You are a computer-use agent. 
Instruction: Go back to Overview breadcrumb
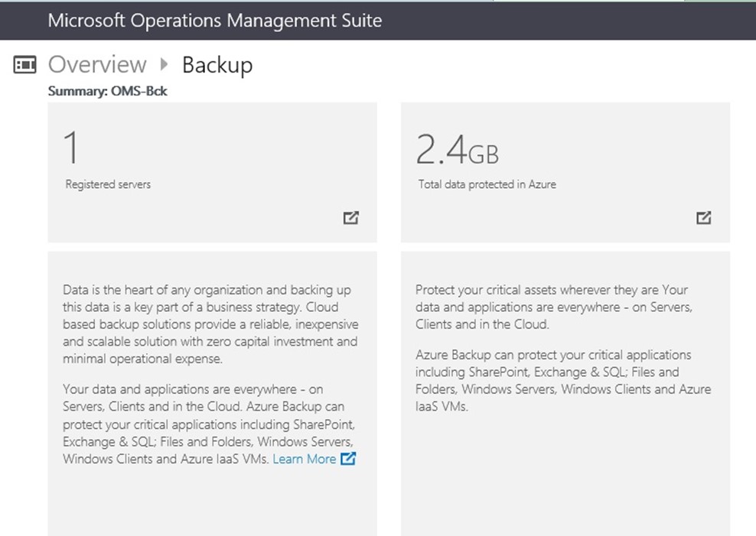click(97, 64)
